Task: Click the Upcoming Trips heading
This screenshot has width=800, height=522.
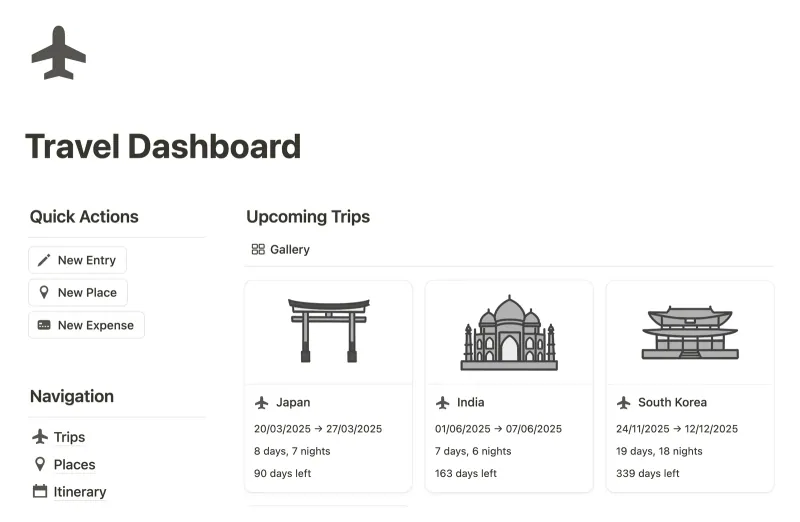Action: 308,217
